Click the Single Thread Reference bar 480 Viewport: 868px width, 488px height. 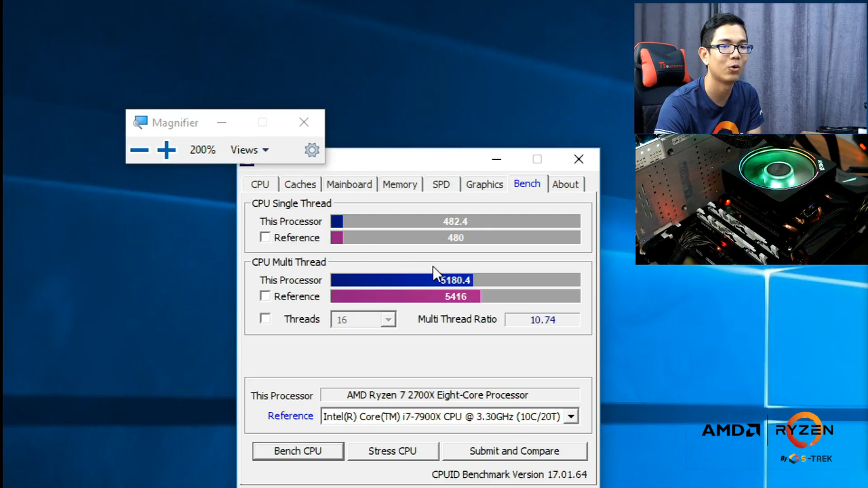click(x=455, y=238)
